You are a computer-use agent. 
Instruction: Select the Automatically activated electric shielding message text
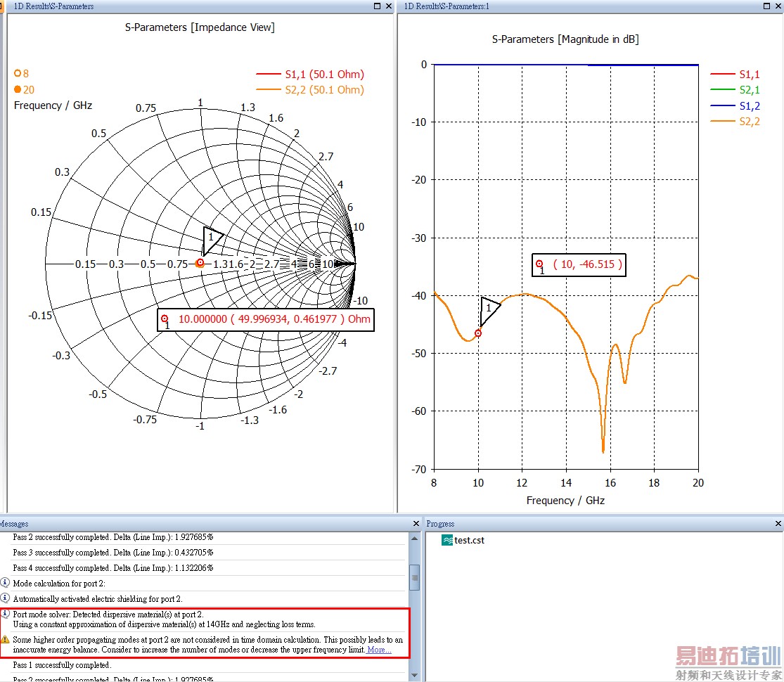coord(98,599)
